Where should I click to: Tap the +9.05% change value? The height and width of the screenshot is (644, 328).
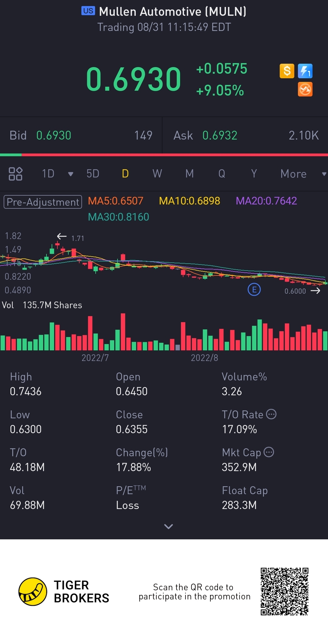pyautogui.click(x=220, y=90)
